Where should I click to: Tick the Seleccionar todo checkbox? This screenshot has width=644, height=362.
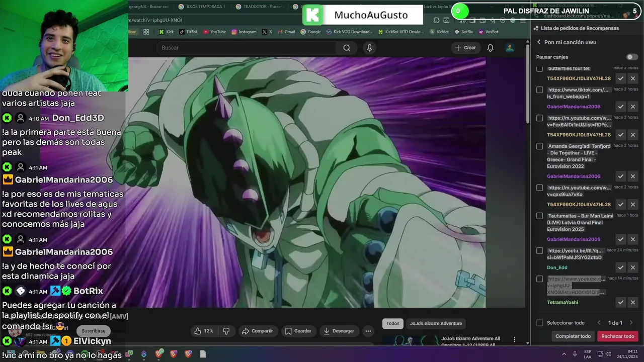tap(540, 323)
